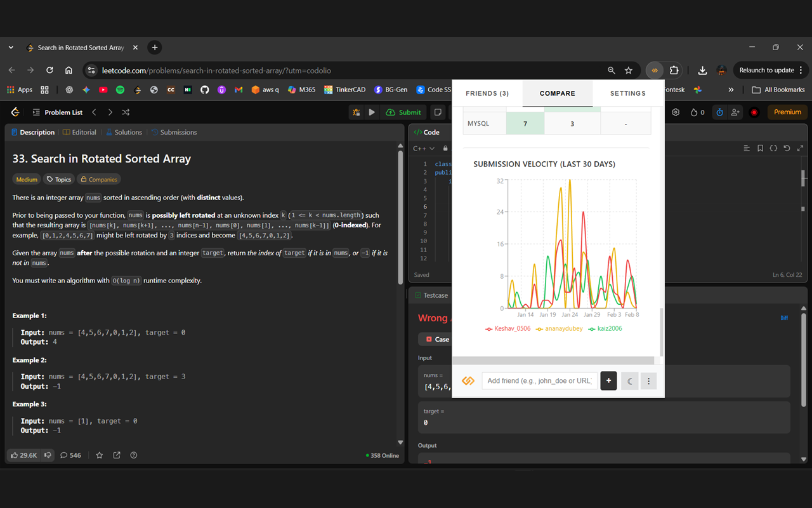Bookmark the code using the bookmark icon
Image resolution: width=812 pixels, height=508 pixels.
[x=760, y=148]
